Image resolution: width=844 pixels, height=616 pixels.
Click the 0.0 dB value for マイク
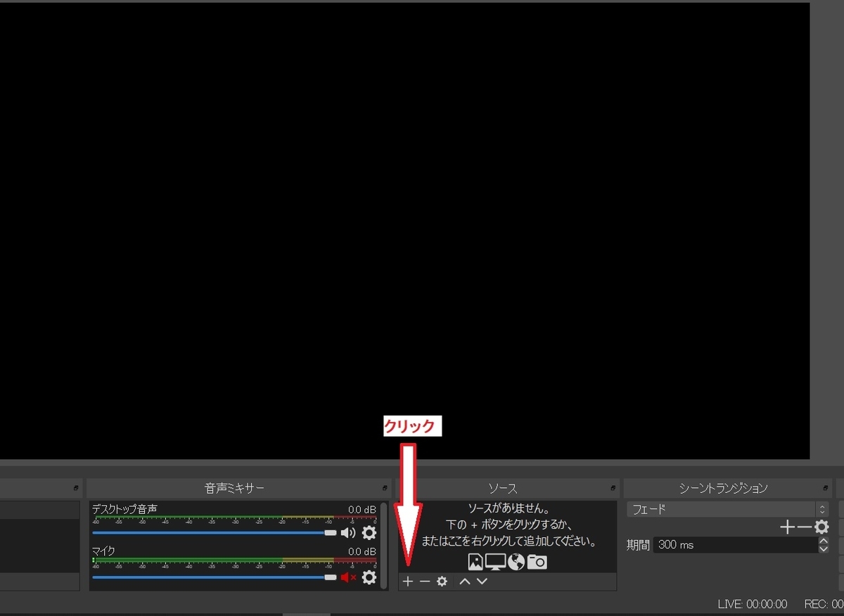pos(362,552)
